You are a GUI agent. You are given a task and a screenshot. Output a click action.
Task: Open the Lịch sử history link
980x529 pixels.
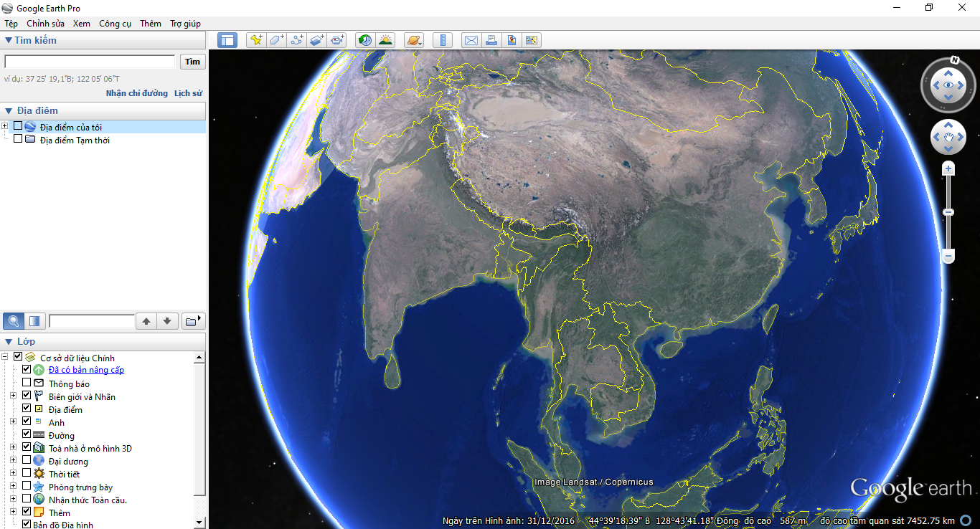pos(188,93)
